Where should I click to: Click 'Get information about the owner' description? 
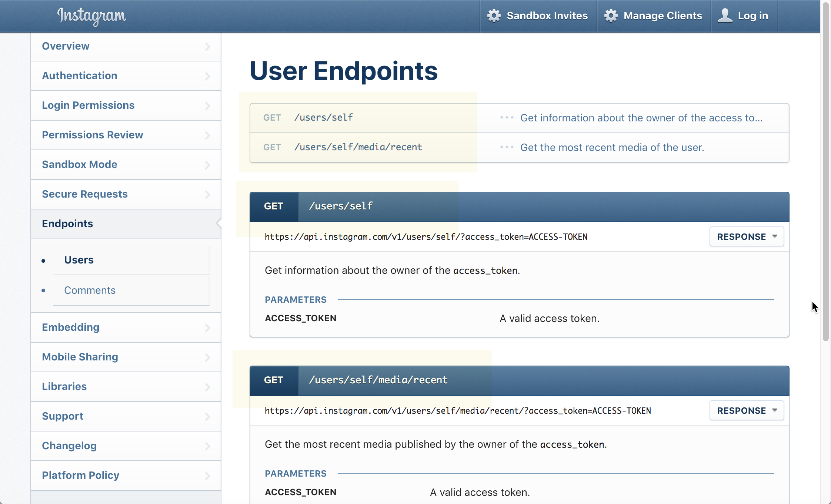point(641,118)
